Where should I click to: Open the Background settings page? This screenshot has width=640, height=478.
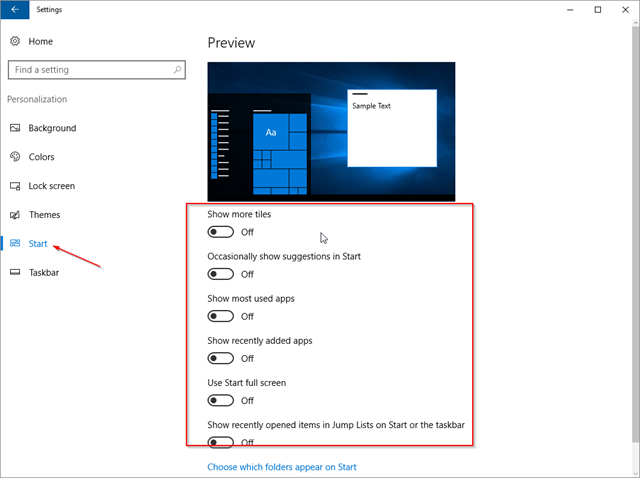[x=52, y=128]
